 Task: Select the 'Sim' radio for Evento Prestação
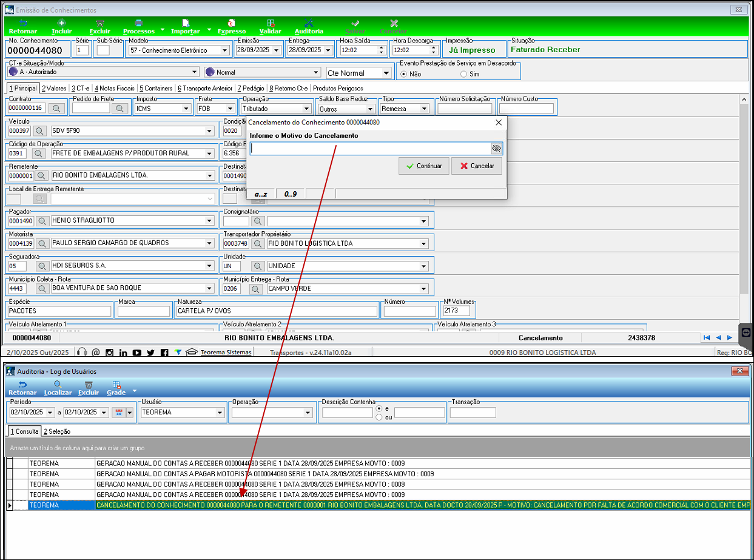click(464, 74)
